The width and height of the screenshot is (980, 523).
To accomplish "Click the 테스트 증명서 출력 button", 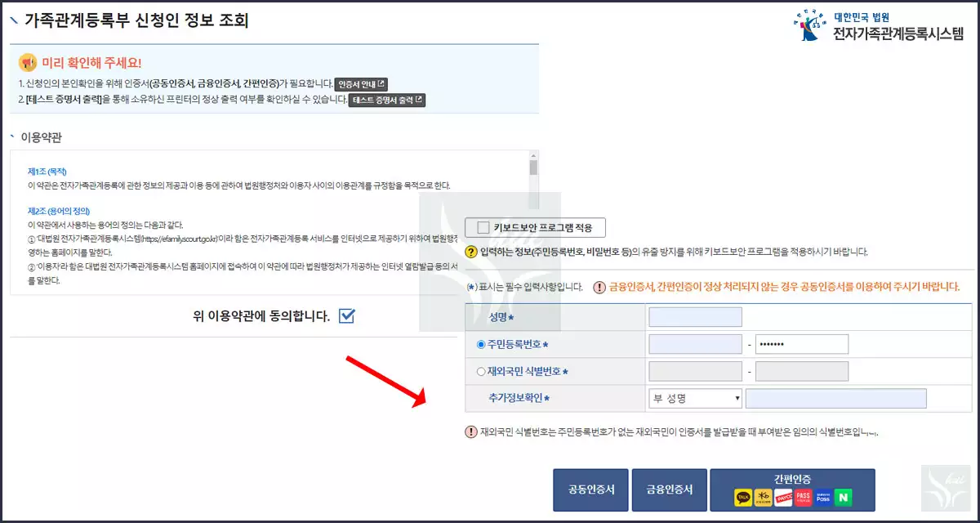I will [386, 100].
